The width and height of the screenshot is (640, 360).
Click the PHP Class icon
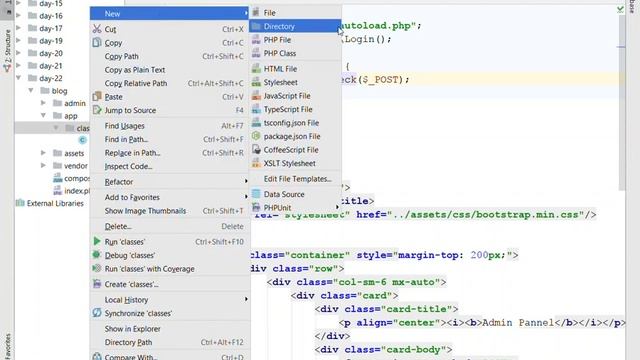(256, 53)
